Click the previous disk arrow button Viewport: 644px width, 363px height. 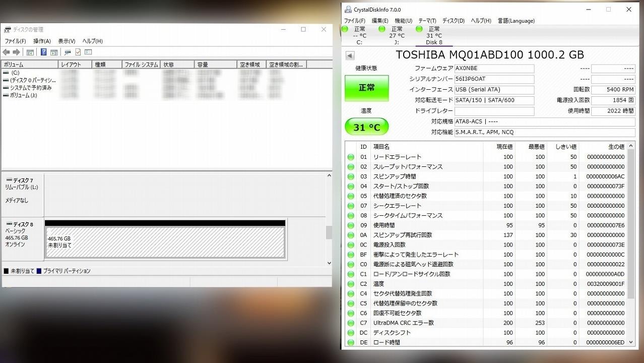point(350,55)
